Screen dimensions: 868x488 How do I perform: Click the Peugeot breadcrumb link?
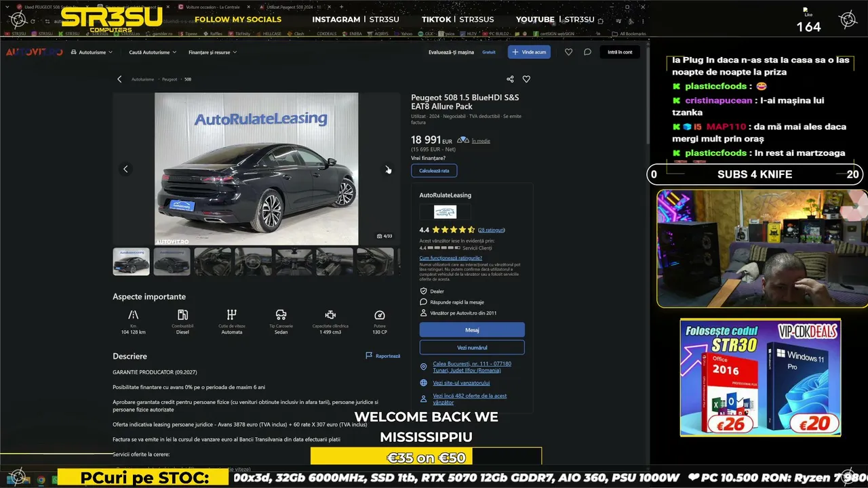[x=170, y=79]
